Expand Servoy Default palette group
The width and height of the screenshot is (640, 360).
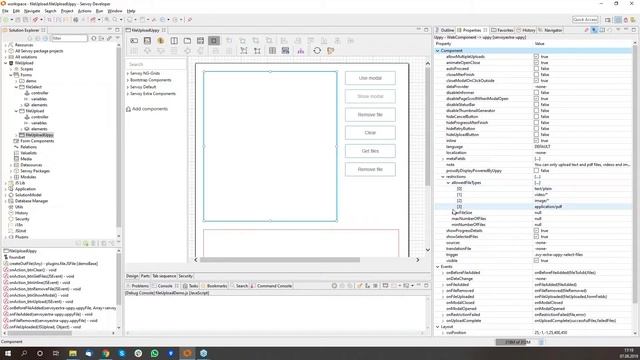click(x=128, y=87)
